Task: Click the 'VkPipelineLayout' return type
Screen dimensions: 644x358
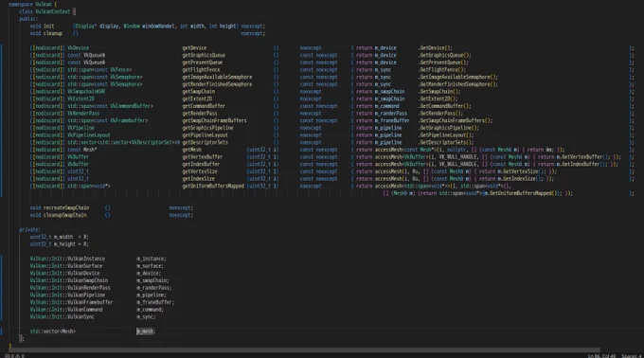Action: coord(89,135)
